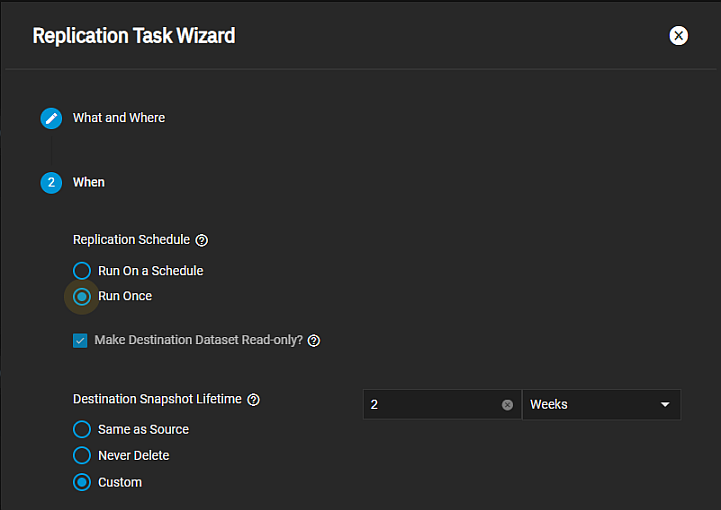The width and height of the screenshot is (721, 510).
Task: Click the step 2 number icon
Action: [x=51, y=183]
